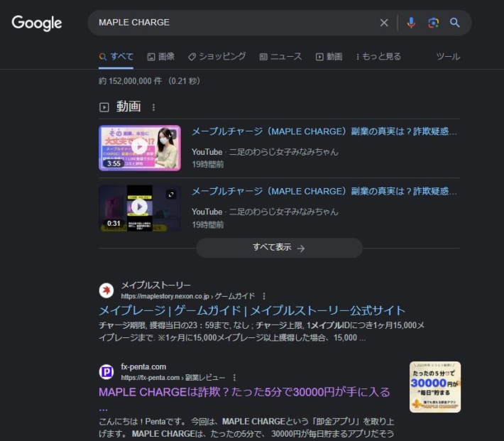Image resolution: width=504 pixels, height=441 pixels.
Task: Open second メープルチャージ video title link
Action: point(324,191)
